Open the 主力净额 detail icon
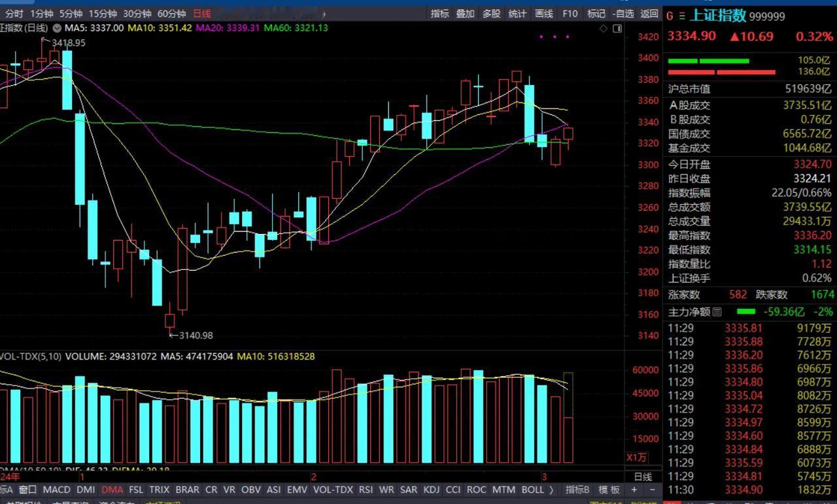Screen dimensions: 837x504 pyautogui.click(x=717, y=312)
